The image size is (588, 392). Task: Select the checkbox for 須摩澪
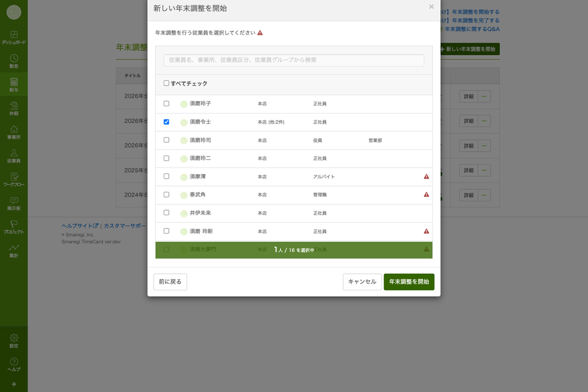coord(166,176)
